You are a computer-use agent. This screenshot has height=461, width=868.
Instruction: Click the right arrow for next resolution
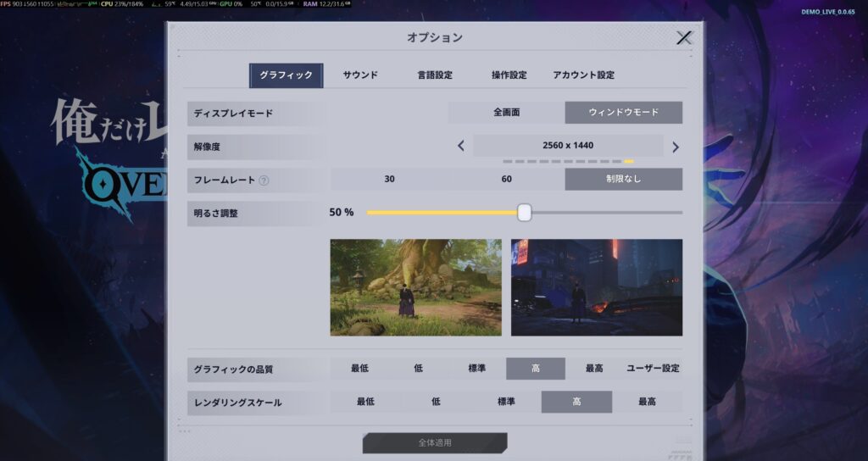pos(676,147)
